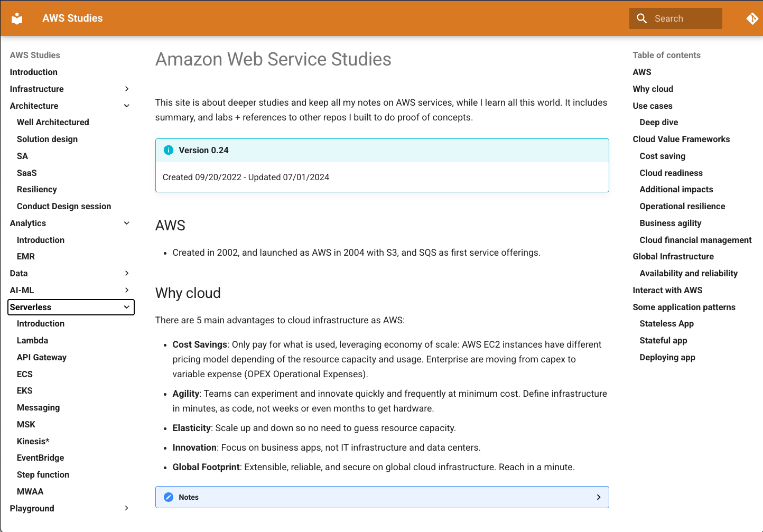Collapse the Analytics navigation section
The width and height of the screenshot is (763, 532).
(x=127, y=223)
